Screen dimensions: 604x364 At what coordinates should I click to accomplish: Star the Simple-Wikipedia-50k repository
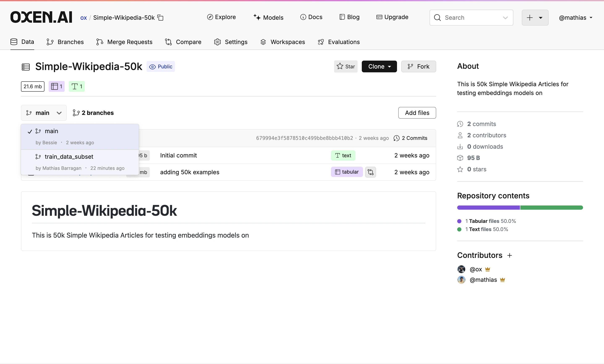pyautogui.click(x=346, y=66)
